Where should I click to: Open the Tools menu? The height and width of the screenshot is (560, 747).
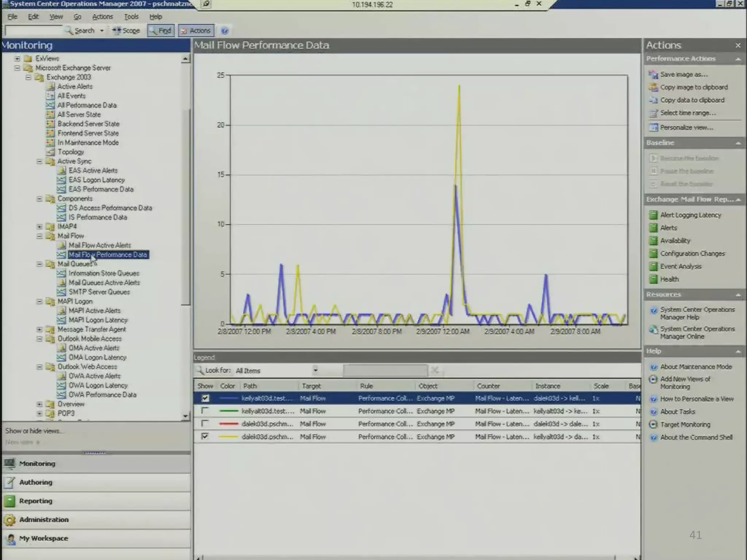[x=131, y=17]
